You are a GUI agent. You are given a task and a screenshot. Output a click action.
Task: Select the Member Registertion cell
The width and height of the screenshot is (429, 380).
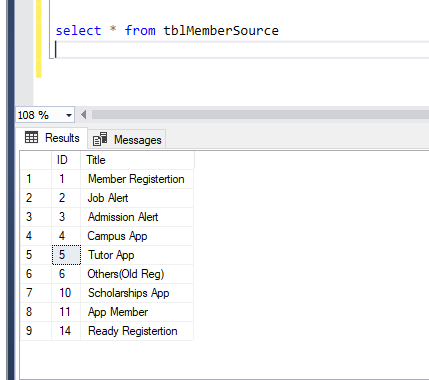137,179
